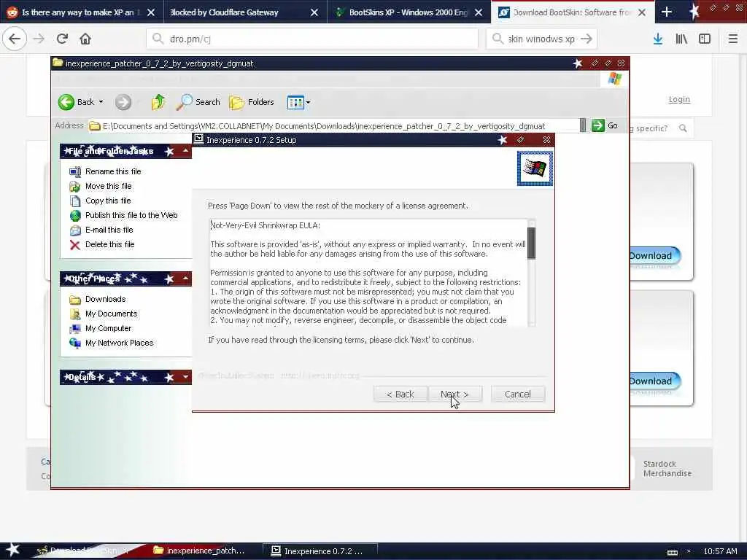Open Search in Explorer toolbar
The width and height of the screenshot is (747, 560).
(198, 102)
